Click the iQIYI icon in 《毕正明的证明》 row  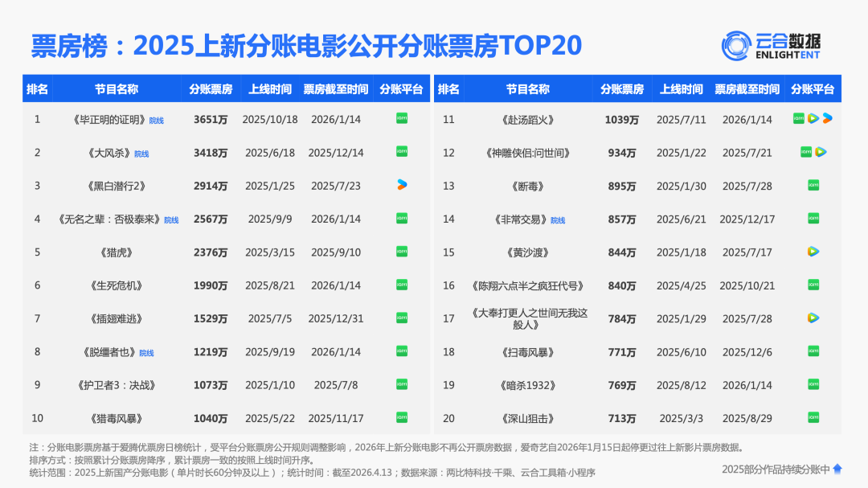click(402, 118)
